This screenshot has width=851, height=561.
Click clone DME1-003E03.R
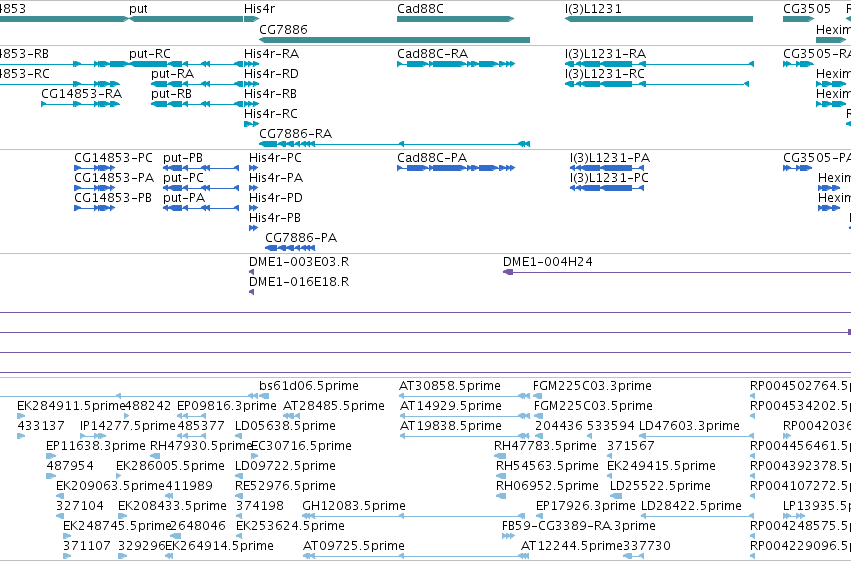pos(251,272)
